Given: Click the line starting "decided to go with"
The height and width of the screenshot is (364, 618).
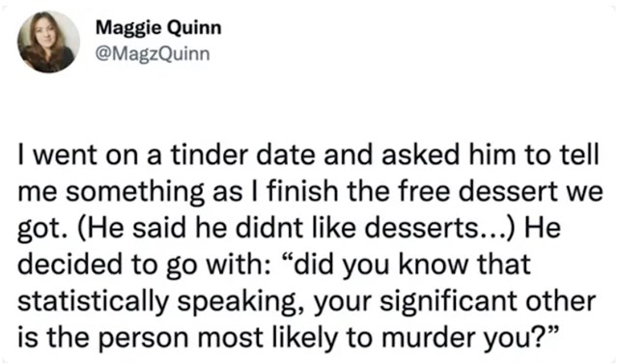Looking at the screenshot, I should (274, 265).
